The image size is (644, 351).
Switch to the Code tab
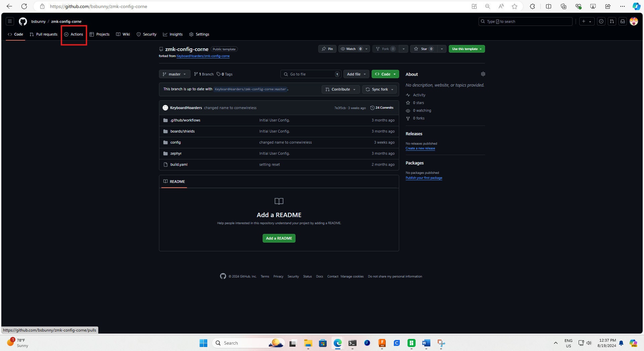coord(15,34)
